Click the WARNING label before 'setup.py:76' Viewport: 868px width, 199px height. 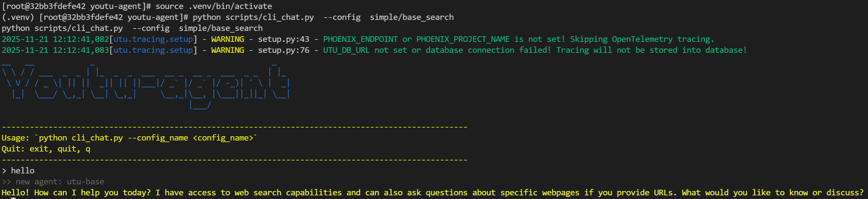tap(227, 50)
